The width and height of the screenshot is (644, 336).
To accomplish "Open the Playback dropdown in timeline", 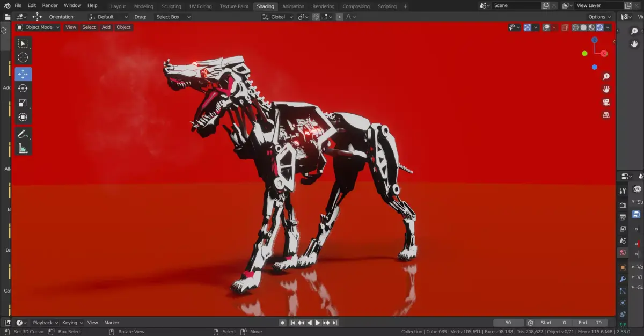I will (x=45, y=323).
